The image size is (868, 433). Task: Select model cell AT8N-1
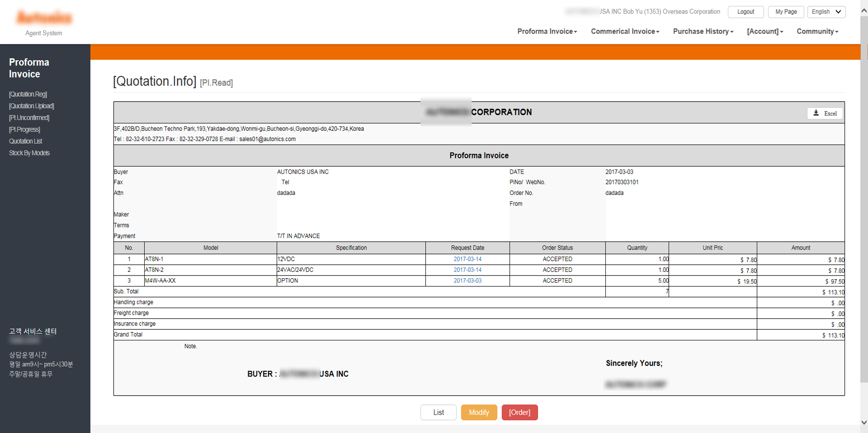[211, 259]
